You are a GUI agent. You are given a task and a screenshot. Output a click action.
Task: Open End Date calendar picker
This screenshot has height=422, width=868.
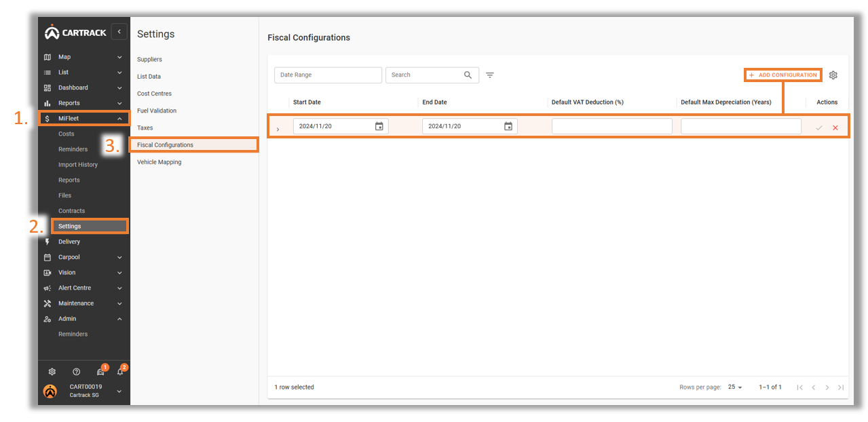tap(508, 126)
